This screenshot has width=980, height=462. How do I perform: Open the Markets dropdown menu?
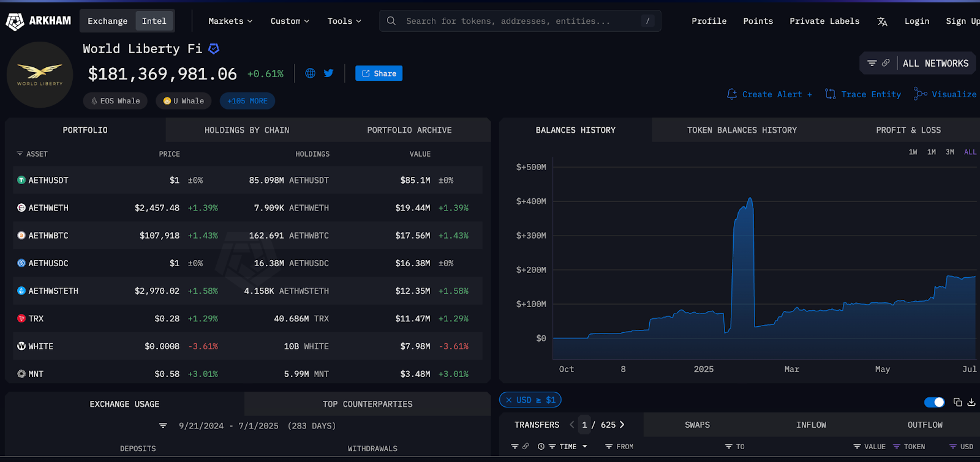tap(230, 21)
